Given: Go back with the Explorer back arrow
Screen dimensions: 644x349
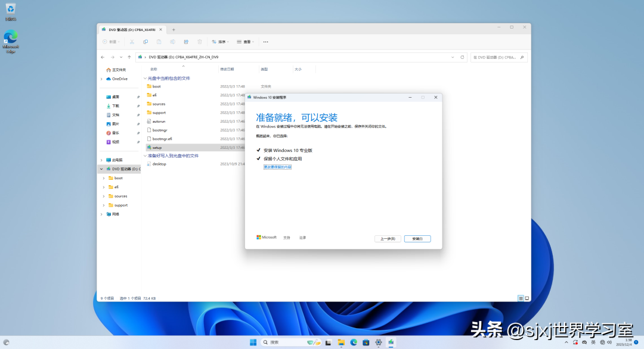Looking at the screenshot, I should point(103,57).
